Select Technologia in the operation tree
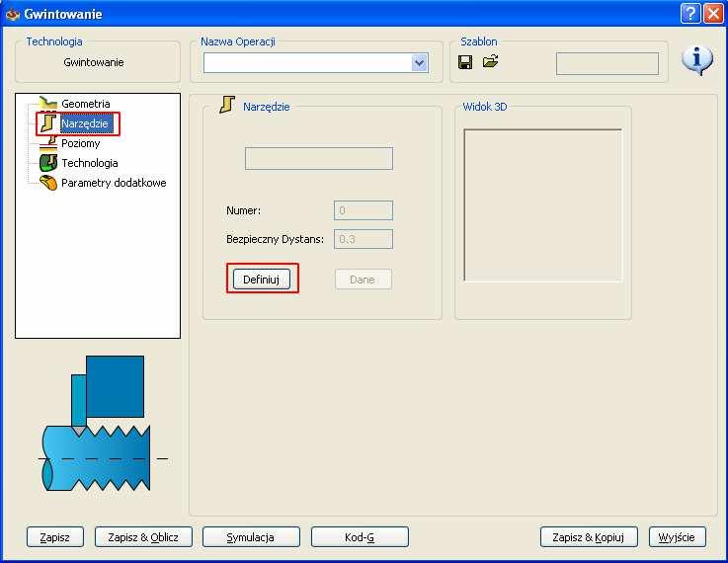The height and width of the screenshot is (563, 728). (x=90, y=163)
